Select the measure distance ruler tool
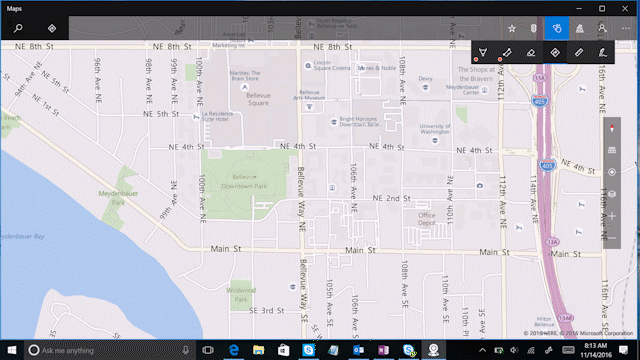640x360 pixels. point(579,52)
